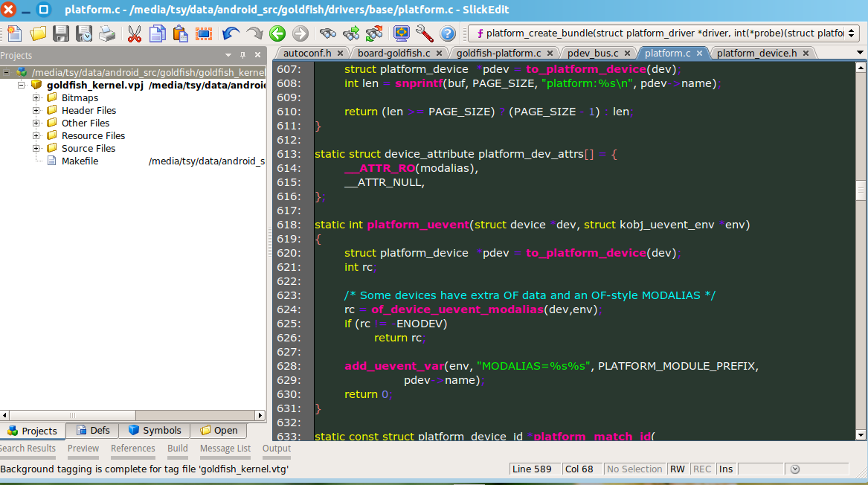Screen dimensions: 868x485
Task: Show the Preview panel
Action: pos(83,449)
